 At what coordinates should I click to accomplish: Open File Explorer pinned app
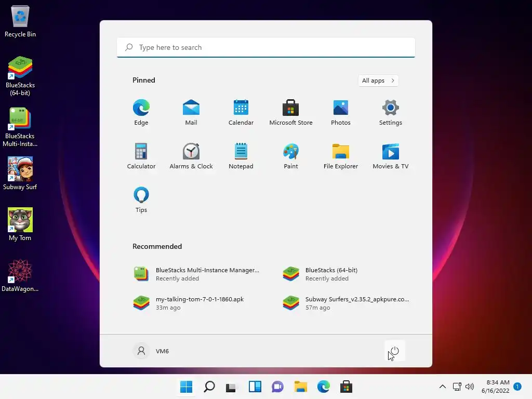(x=341, y=156)
